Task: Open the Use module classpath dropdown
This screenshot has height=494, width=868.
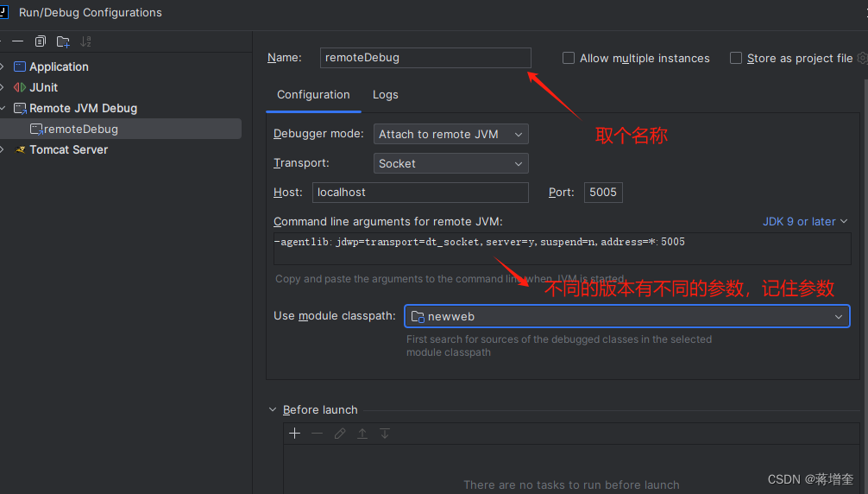Action: 627,316
